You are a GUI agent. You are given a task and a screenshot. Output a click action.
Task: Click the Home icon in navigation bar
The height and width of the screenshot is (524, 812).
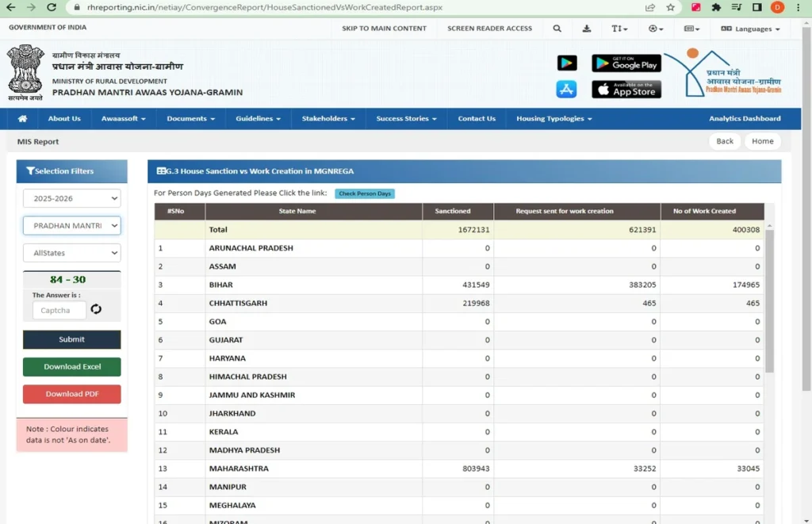(x=22, y=119)
